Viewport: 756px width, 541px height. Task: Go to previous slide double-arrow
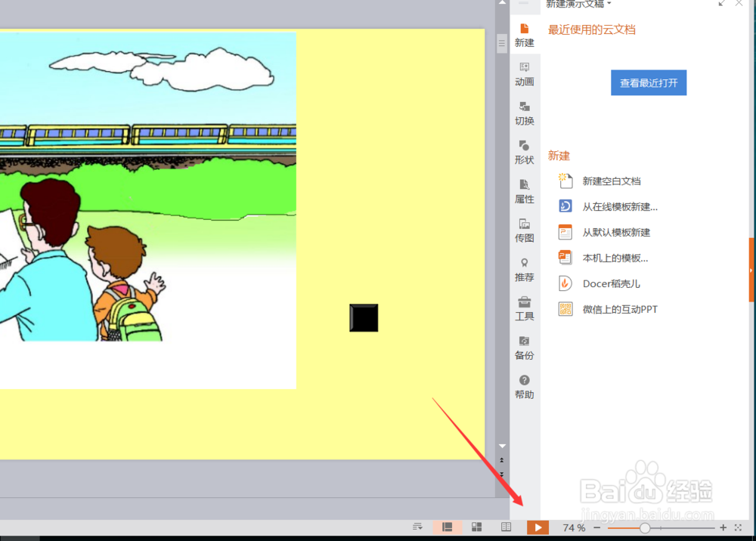point(502,461)
